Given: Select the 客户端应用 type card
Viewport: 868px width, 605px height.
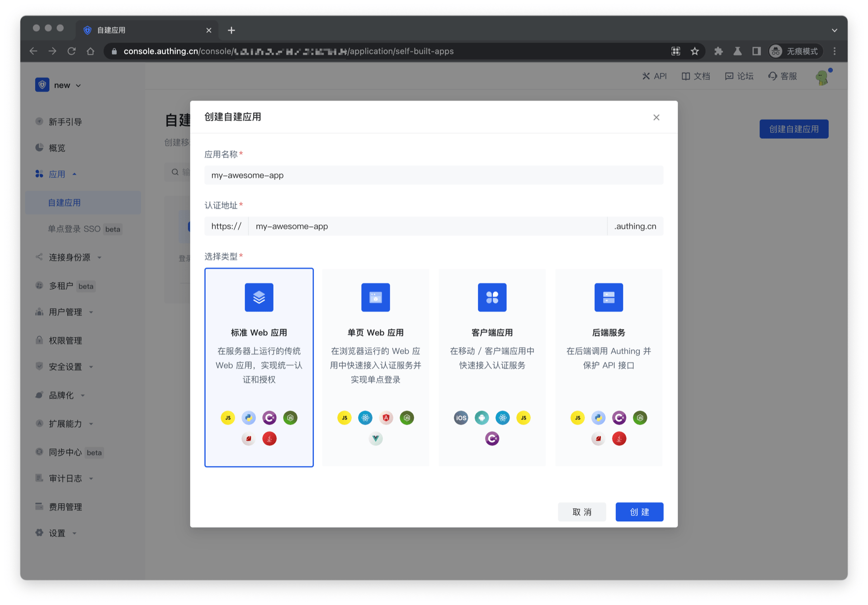Looking at the screenshot, I should pyautogui.click(x=492, y=367).
